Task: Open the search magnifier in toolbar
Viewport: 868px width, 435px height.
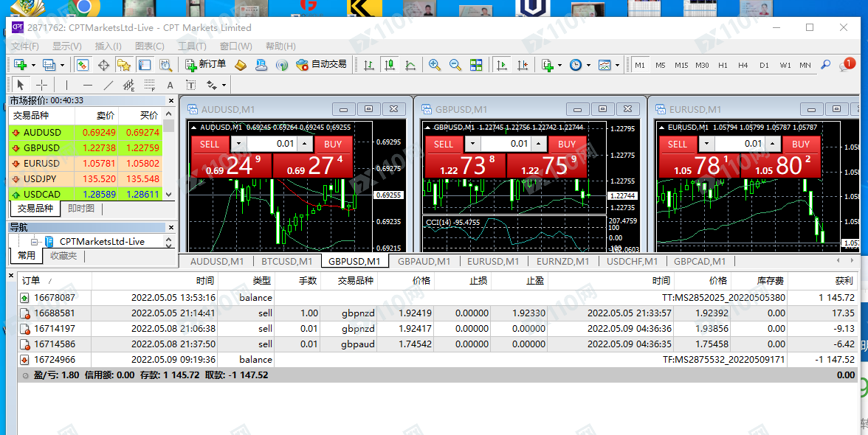Action: tap(826, 65)
